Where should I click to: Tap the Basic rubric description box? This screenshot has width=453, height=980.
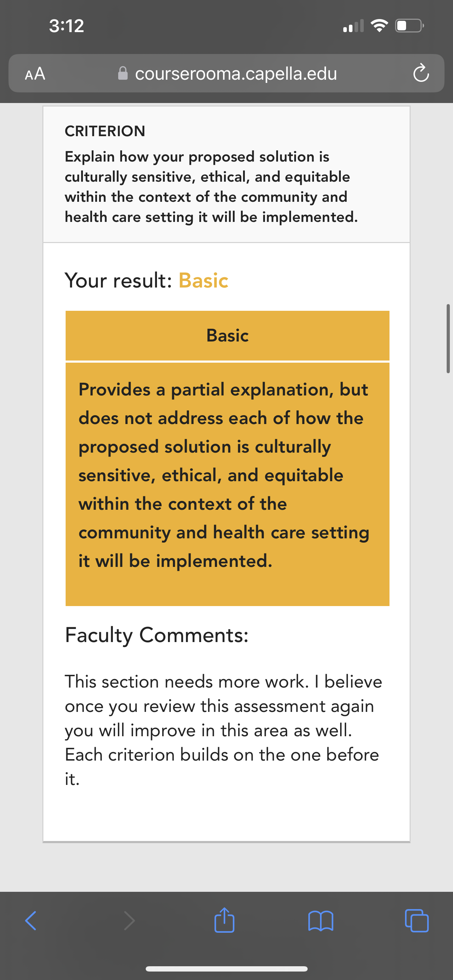click(228, 484)
